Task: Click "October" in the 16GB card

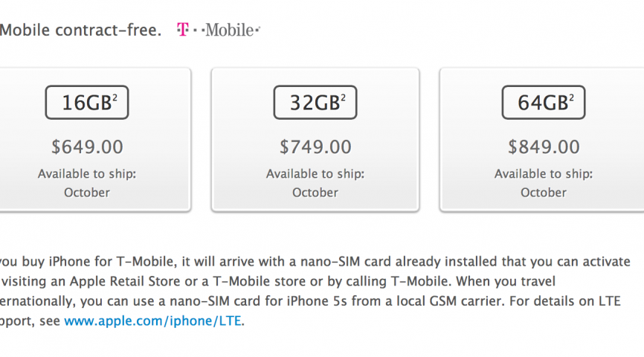Action: tap(87, 193)
